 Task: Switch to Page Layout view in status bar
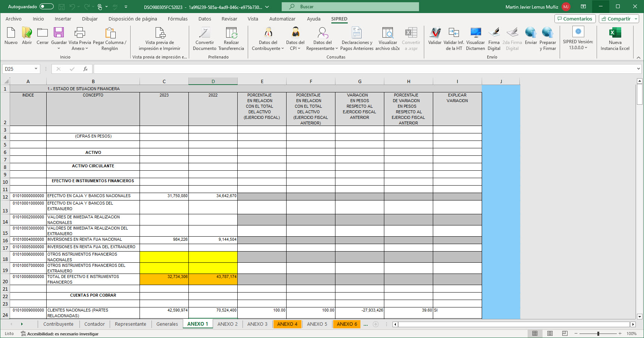click(x=550, y=334)
